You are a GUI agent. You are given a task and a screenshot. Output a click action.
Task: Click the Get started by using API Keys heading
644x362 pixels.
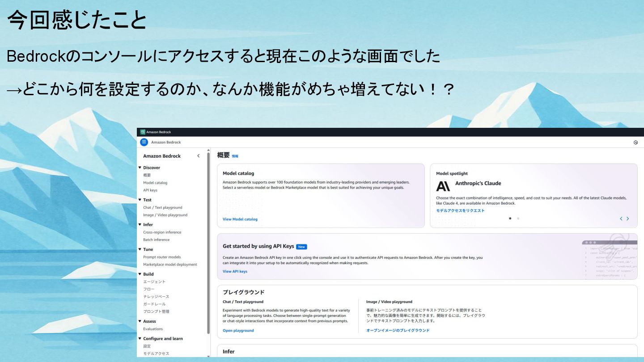258,246
